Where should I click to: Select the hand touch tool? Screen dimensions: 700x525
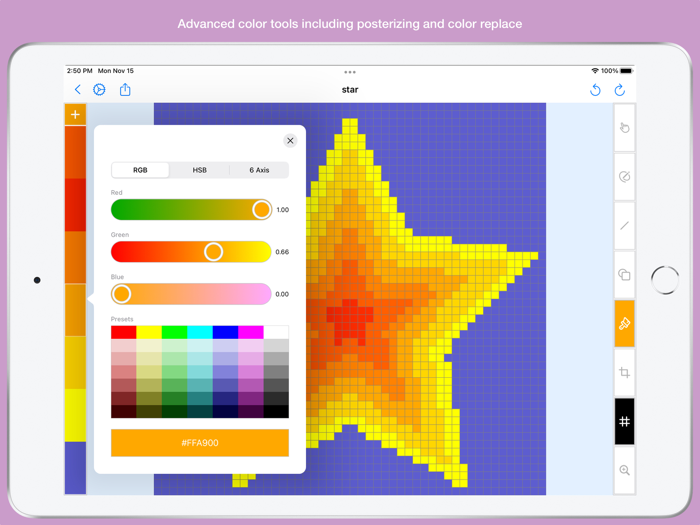click(625, 128)
